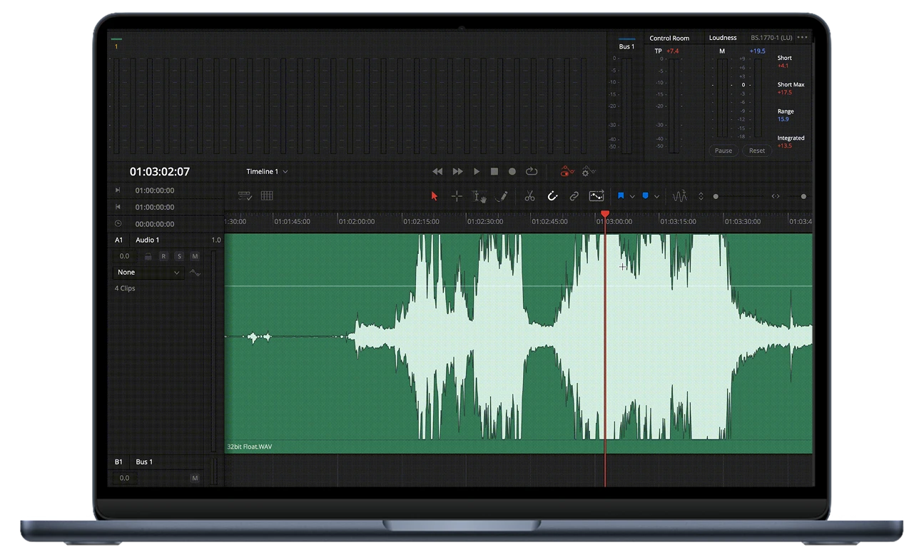Mute the Audio 1 track
The width and height of the screenshot is (924, 560).
coord(195,256)
